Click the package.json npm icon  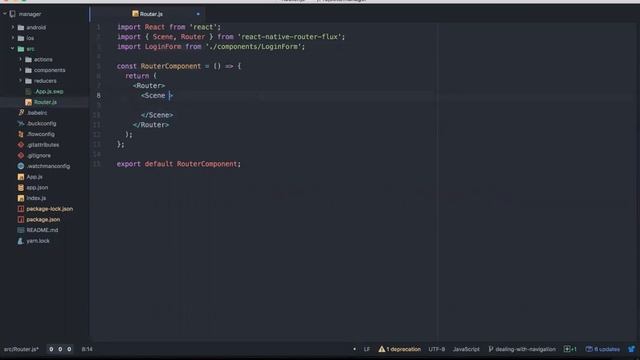(x=21, y=219)
